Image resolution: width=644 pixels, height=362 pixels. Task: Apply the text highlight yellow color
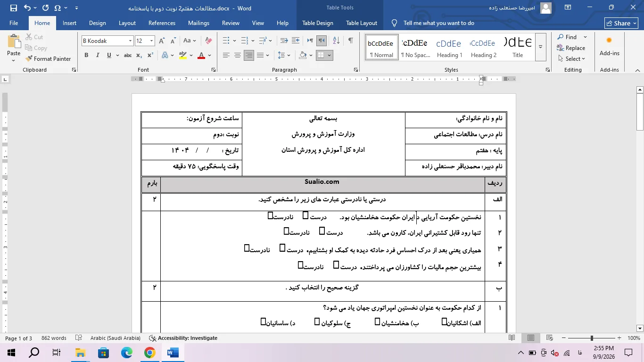click(183, 55)
